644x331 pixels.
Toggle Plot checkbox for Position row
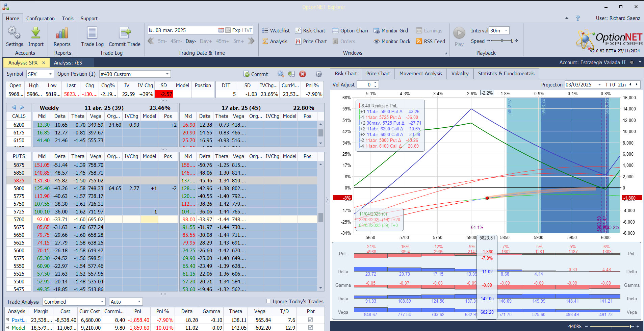pos(310,320)
